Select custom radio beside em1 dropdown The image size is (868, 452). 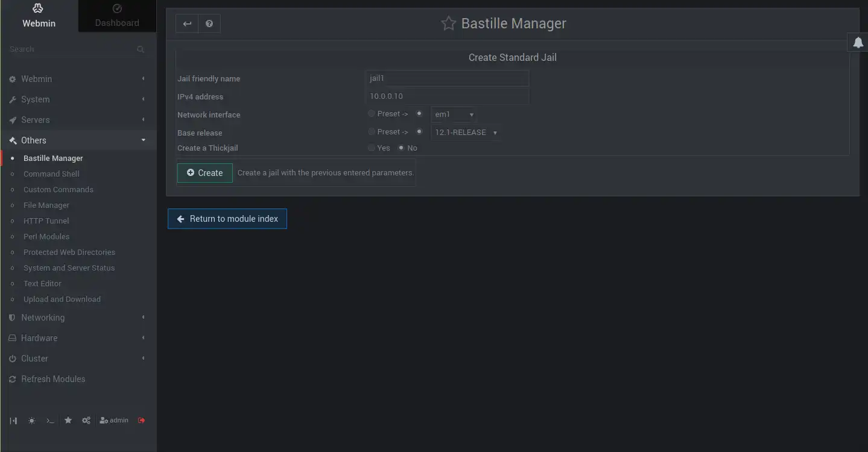coord(419,113)
